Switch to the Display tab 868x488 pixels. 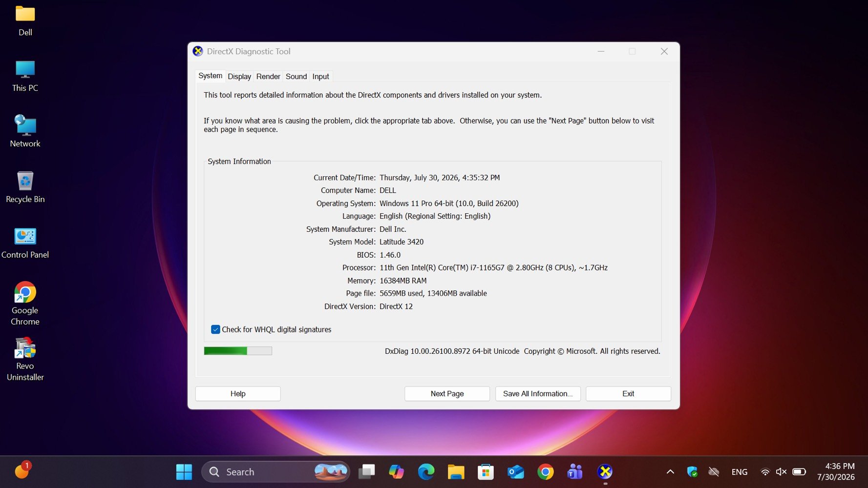point(239,77)
